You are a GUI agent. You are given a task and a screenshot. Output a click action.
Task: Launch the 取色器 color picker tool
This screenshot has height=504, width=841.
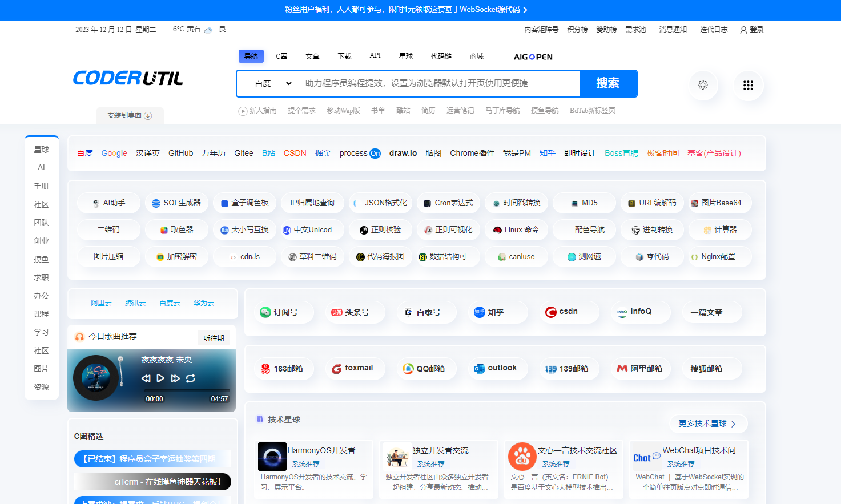176,230
